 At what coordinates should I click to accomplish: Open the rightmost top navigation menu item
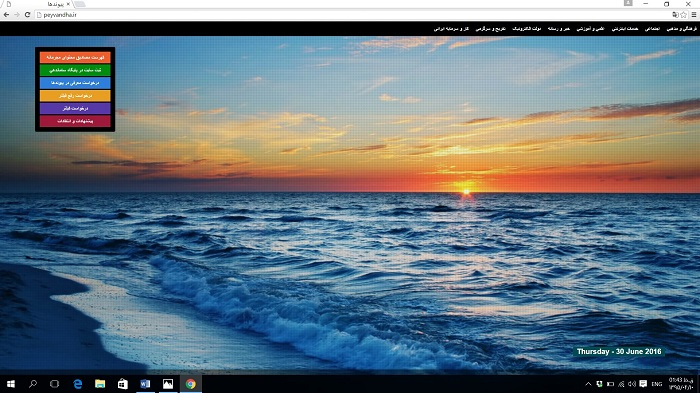coord(681,29)
